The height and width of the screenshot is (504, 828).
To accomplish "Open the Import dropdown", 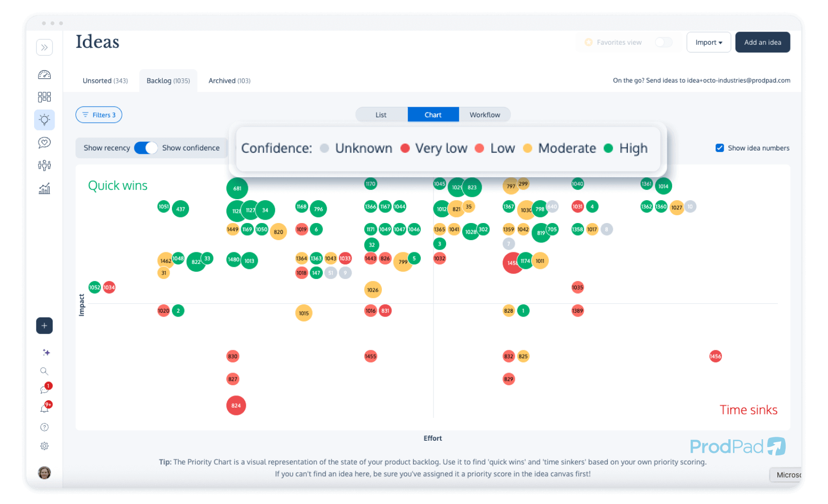I will (x=709, y=42).
